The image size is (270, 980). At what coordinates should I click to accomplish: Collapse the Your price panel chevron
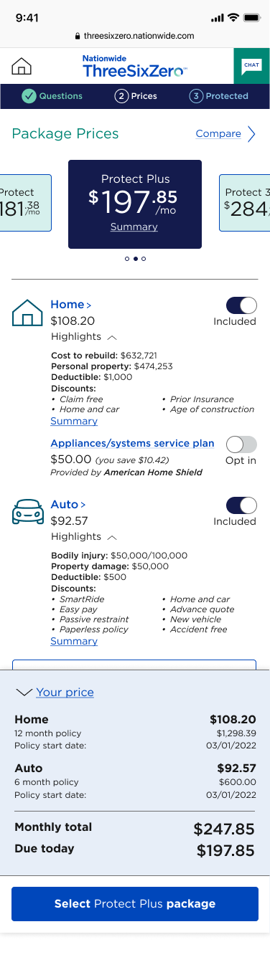point(24,693)
